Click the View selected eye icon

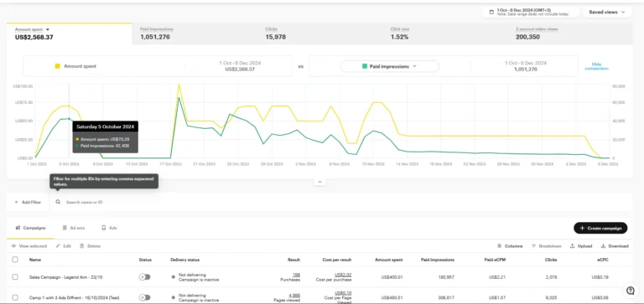13,246
